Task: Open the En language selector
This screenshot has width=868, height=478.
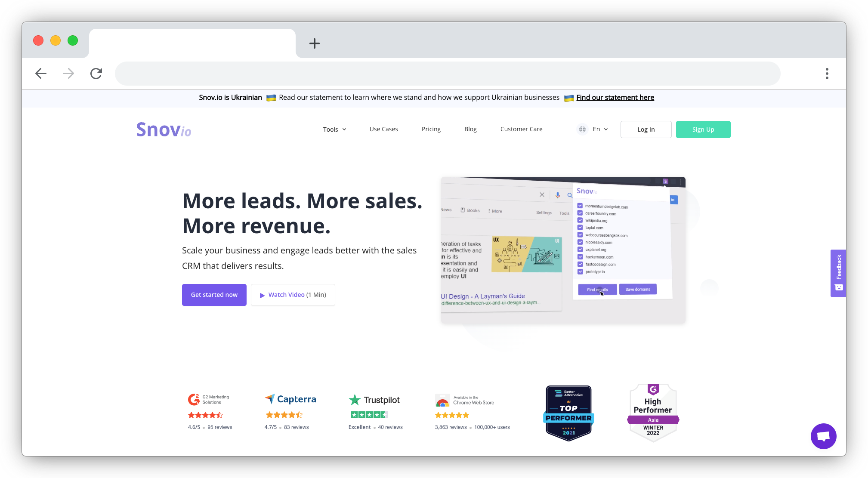Action: click(x=600, y=129)
